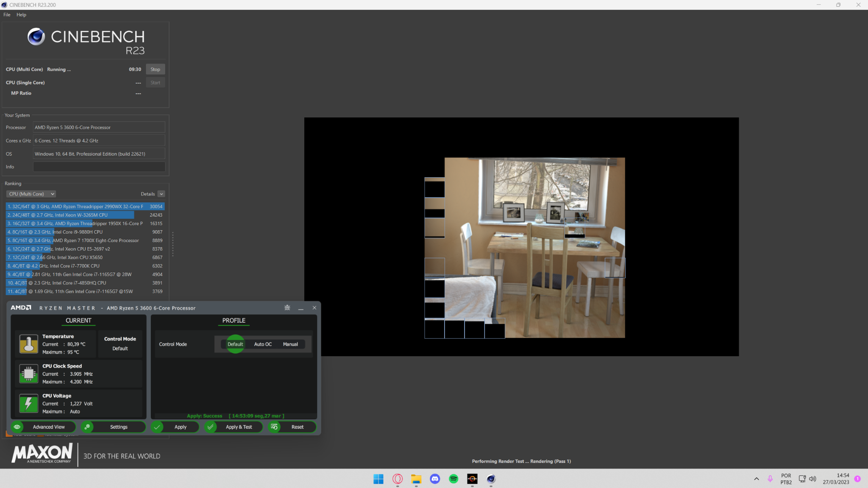Click the Cinebench logo sphere icon
The image size is (868, 488).
(36, 36)
